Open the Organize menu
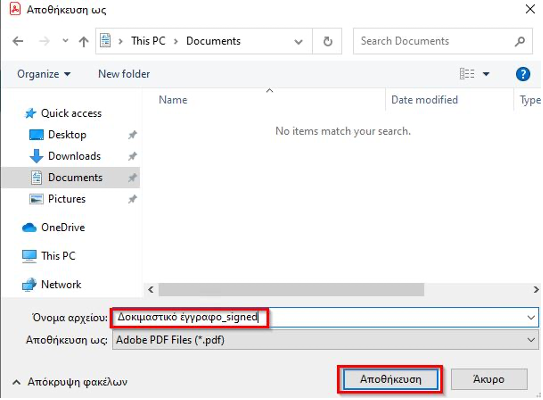The width and height of the screenshot is (543, 400). tap(44, 74)
